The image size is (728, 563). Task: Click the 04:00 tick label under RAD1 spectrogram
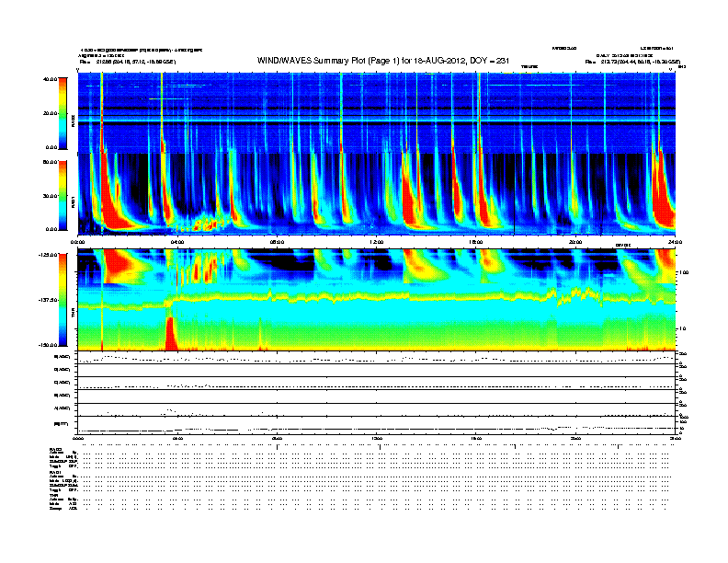click(177, 242)
